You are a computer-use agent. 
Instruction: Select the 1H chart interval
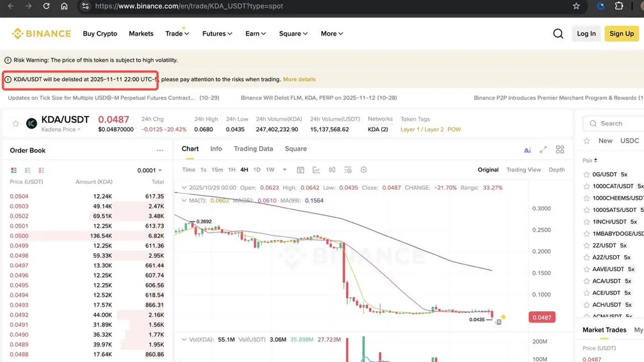coord(232,169)
